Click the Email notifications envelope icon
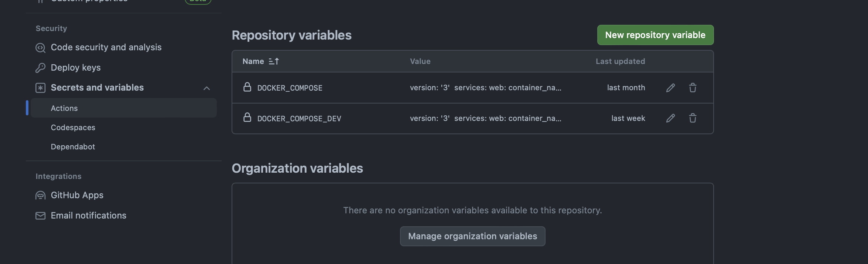 tap(40, 216)
